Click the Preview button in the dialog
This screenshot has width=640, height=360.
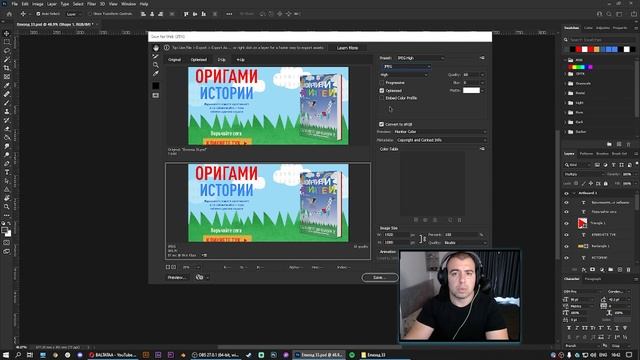[x=176, y=278]
